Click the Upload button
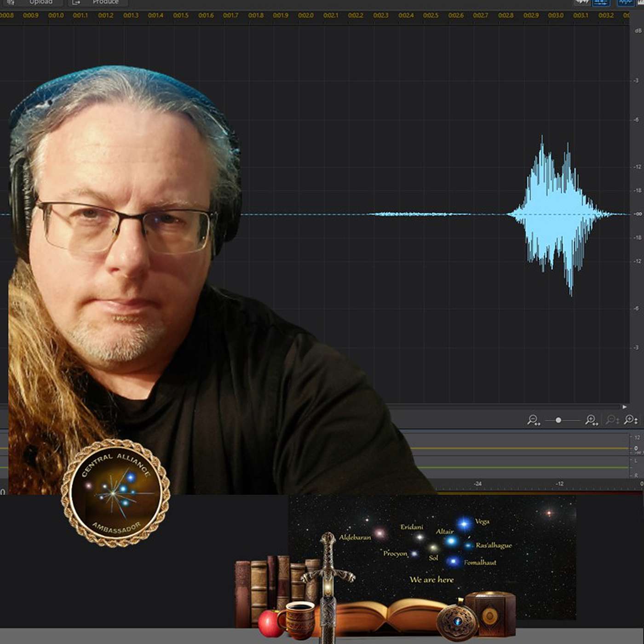The image size is (644, 644). tap(40, 2)
